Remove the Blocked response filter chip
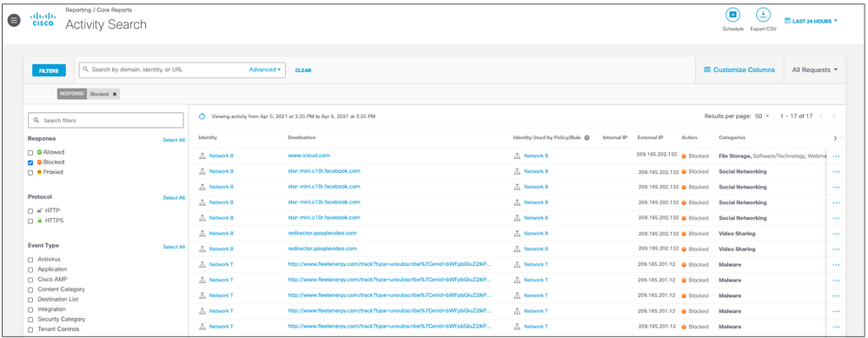Viewport: 868px width, 338px height. 115,94
